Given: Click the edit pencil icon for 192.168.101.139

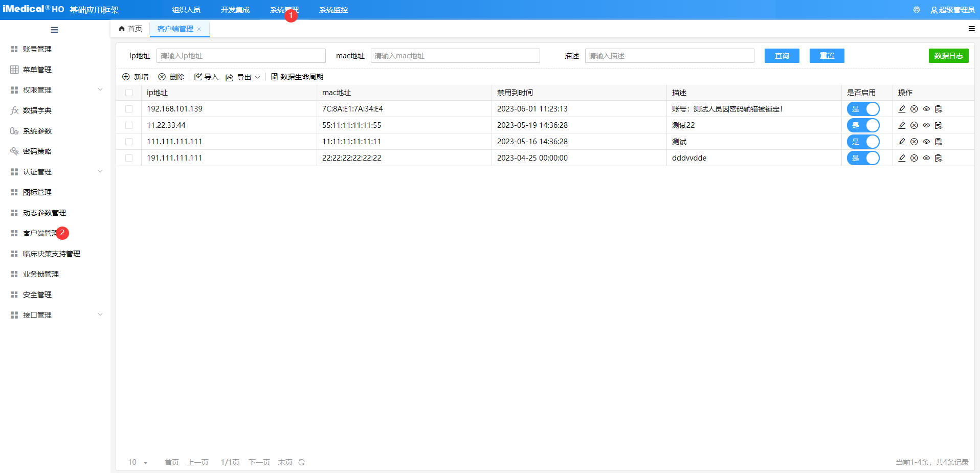Looking at the screenshot, I should (x=902, y=109).
